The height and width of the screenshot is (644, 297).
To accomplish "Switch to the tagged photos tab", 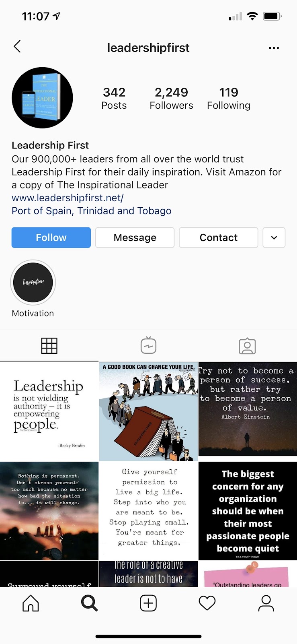I will (247, 346).
